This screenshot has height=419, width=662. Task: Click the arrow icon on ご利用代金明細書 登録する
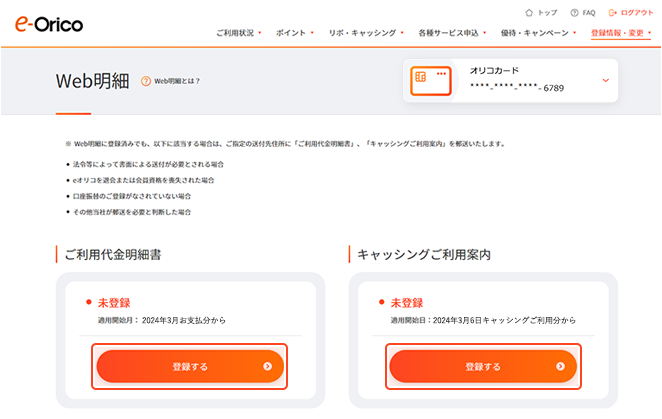tap(267, 367)
